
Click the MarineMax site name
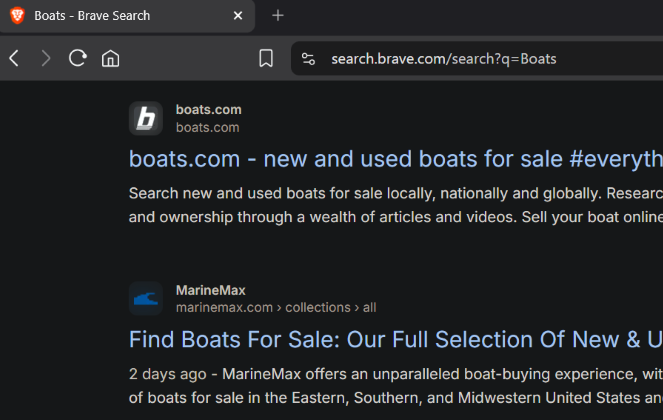[211, 290]
